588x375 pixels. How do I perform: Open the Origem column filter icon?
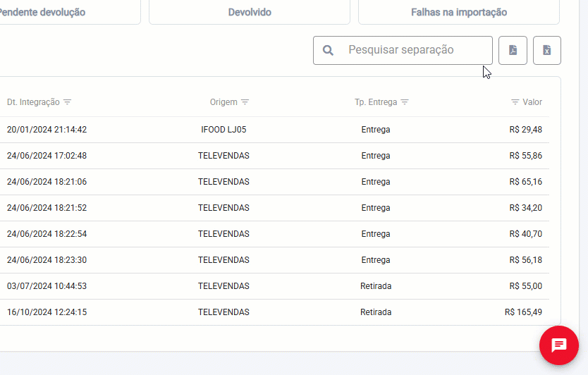pyautogui.click(x=245, y=102)
